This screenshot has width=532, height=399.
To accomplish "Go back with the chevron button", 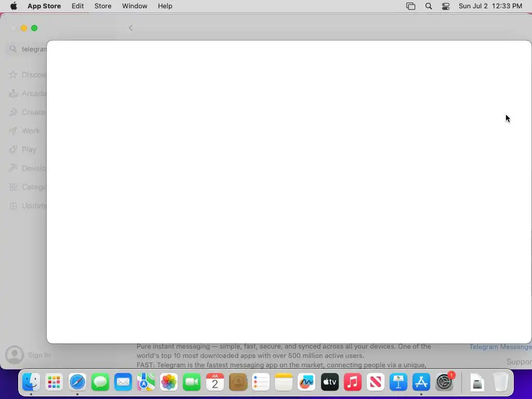I will point(130,28).
